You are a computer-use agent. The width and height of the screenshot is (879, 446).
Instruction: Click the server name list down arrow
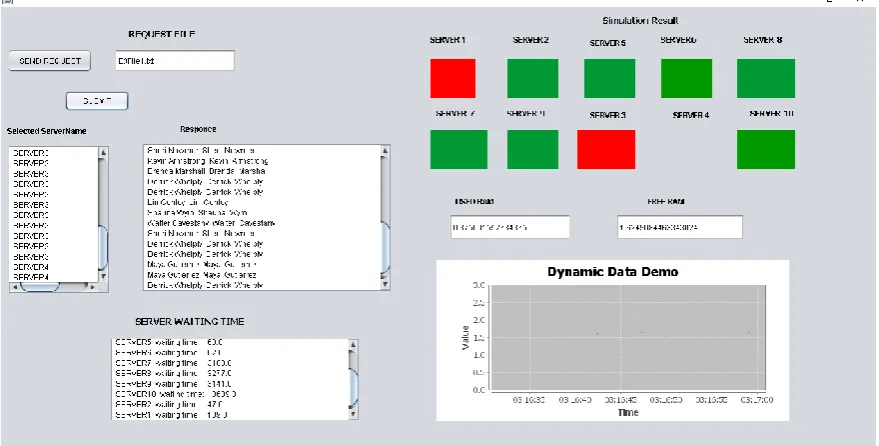click(x=103, y=276)
